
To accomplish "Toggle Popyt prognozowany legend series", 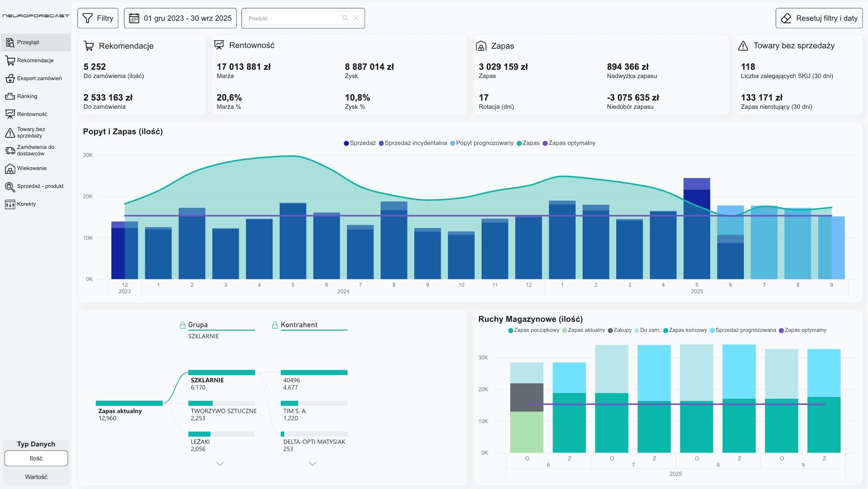I will pos(482,143).
